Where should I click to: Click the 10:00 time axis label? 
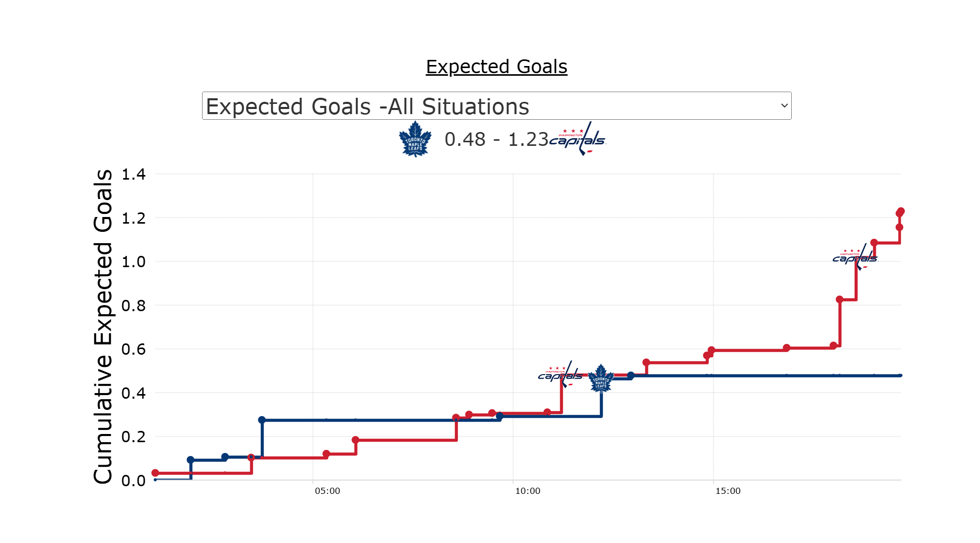pyautogui.click(x=527, y=491)
